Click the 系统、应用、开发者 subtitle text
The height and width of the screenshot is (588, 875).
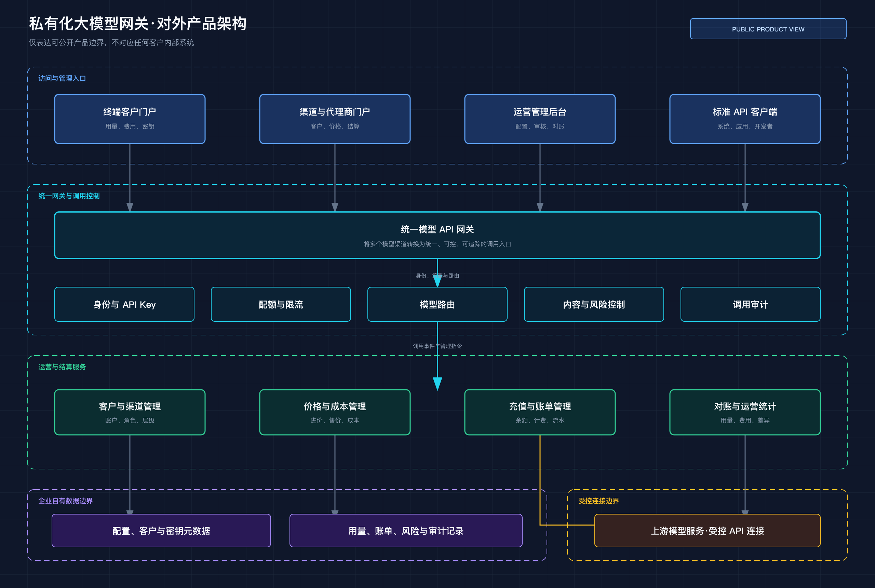click(x=745, y=126)
